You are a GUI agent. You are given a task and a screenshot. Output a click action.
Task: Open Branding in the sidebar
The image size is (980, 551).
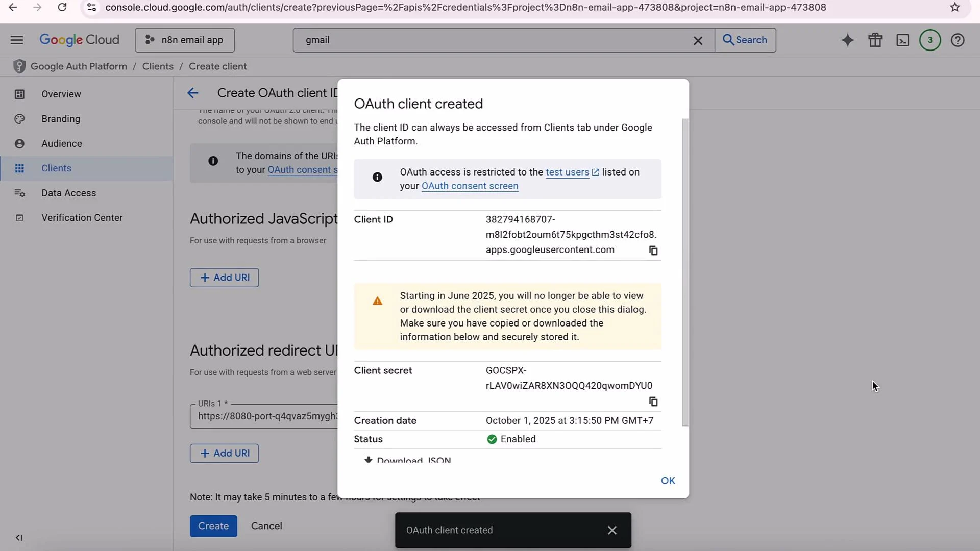(x=86, y=119)
